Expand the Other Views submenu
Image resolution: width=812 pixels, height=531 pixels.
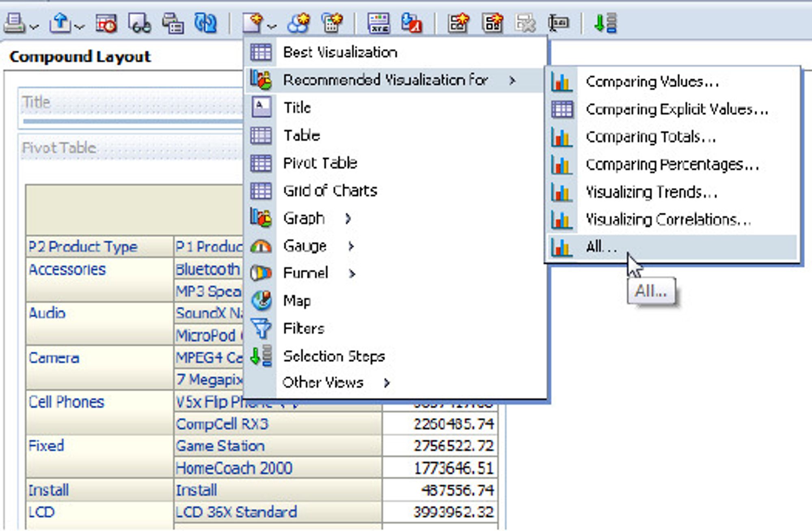[x=387, y=383]
